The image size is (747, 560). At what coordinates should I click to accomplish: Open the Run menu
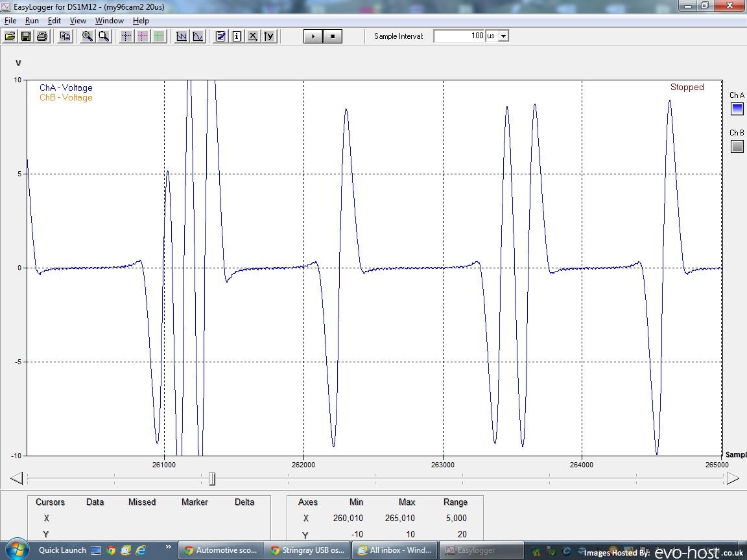point(32,21)
